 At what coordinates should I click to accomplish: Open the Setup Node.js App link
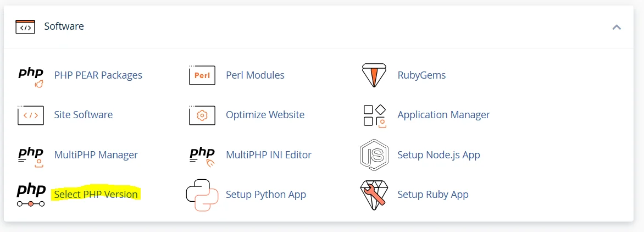[438, 155]
